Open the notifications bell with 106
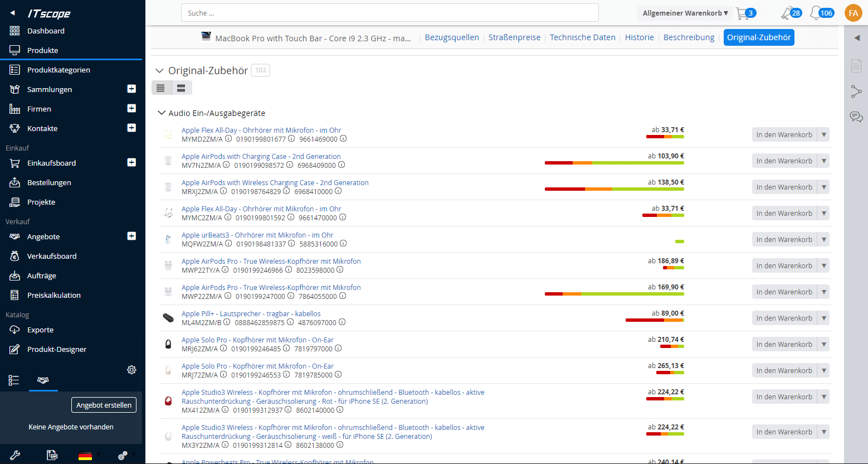This screenshot has height=464, width=868. point(822,13)
